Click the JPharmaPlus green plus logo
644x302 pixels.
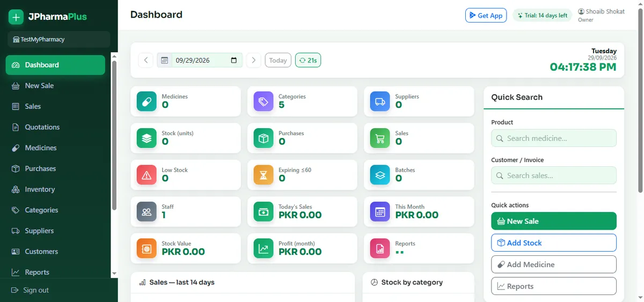point(16,17)
